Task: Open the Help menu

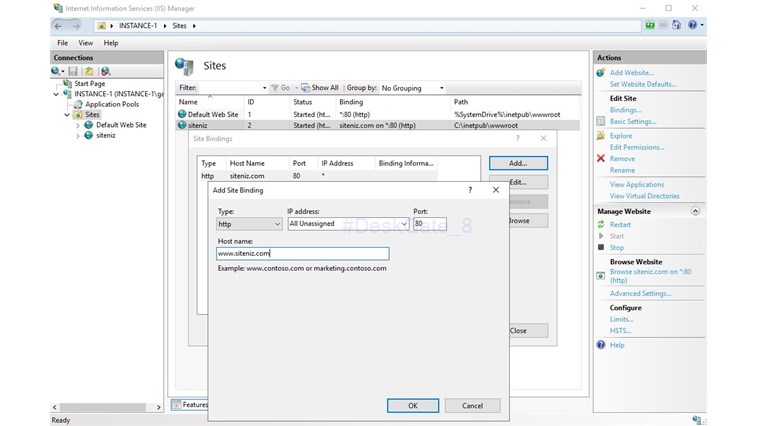Action: (x=111, y=43)
